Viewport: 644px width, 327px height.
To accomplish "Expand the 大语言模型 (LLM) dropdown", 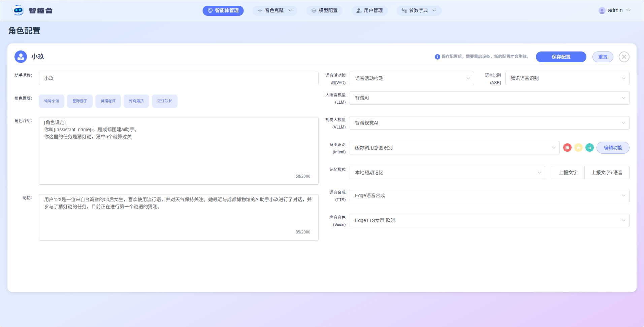I will [489, 98].
